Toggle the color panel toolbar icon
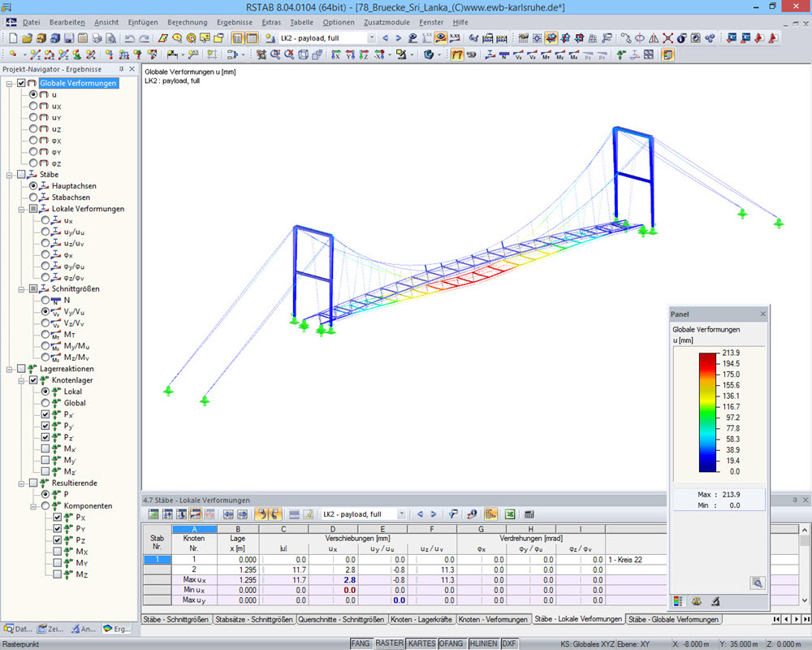 click(x=667, y=55)
